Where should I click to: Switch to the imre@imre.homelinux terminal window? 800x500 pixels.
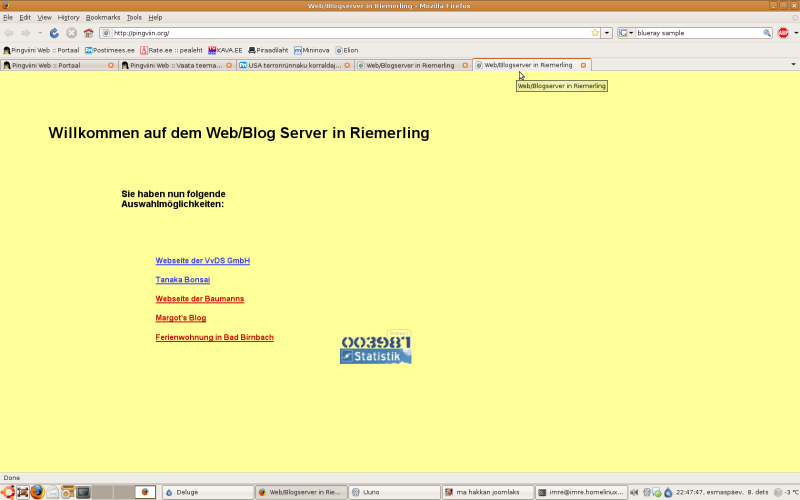[581, 492]
